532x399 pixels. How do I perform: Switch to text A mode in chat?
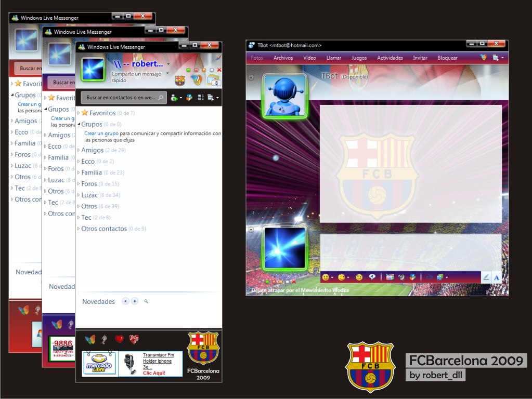[496, 277]
